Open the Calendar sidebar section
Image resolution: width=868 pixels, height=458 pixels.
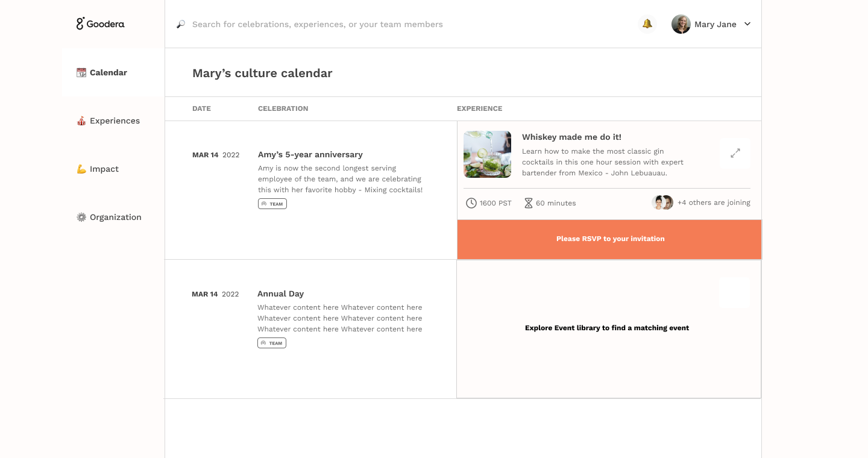pyautogui.click(x=108, y=72)
